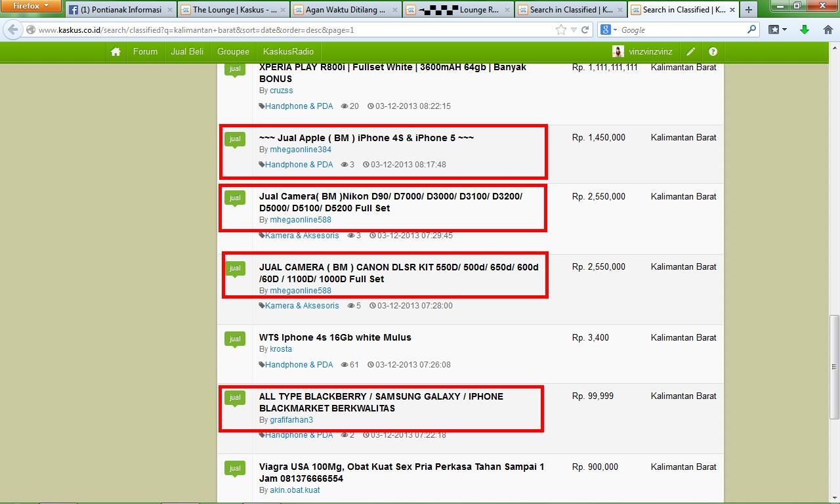Click the vinzvinzvinz user avatar

pyautogui.click(x=618, y=52)
